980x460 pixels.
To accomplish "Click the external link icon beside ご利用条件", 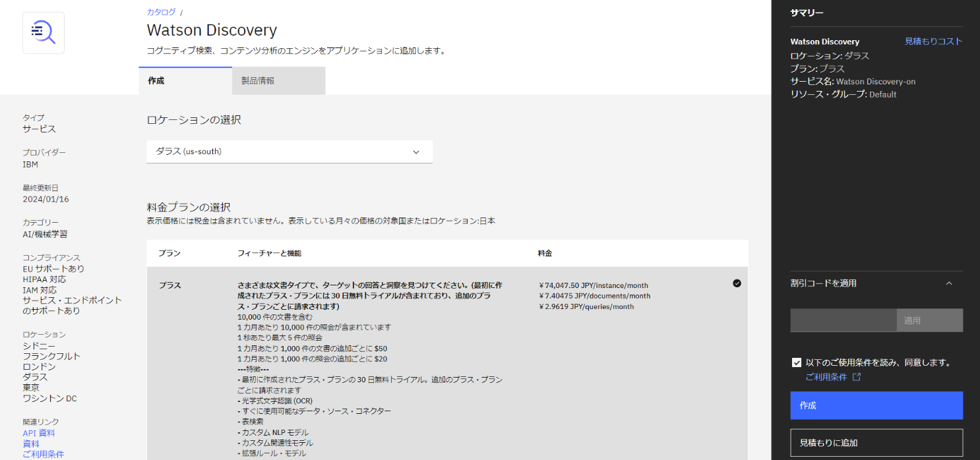I will [x=857, y=378].
